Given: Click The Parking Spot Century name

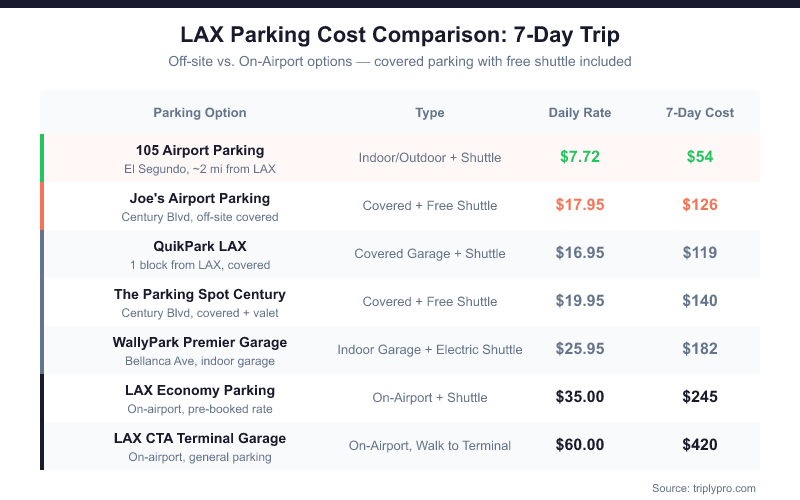Looking at the screenshot, I should (200, 294).
